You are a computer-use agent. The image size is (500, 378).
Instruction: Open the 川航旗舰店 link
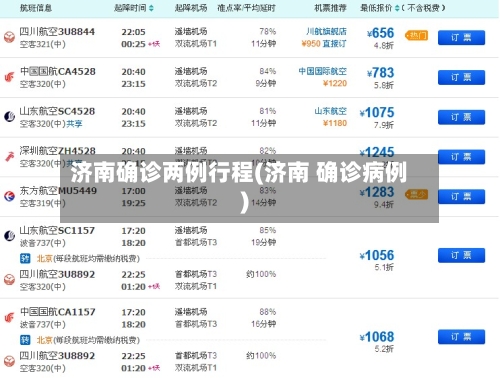tap(326, 32)
